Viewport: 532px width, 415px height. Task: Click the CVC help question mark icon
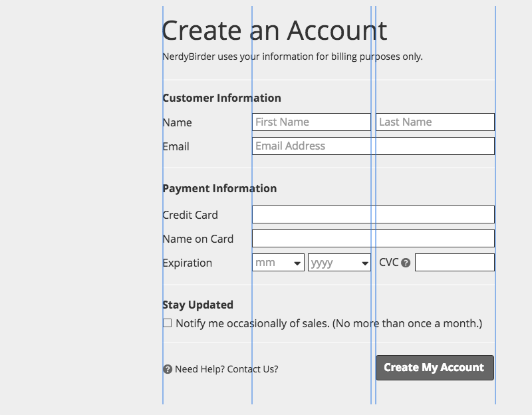pyautogui.click(x=406, y=263)
